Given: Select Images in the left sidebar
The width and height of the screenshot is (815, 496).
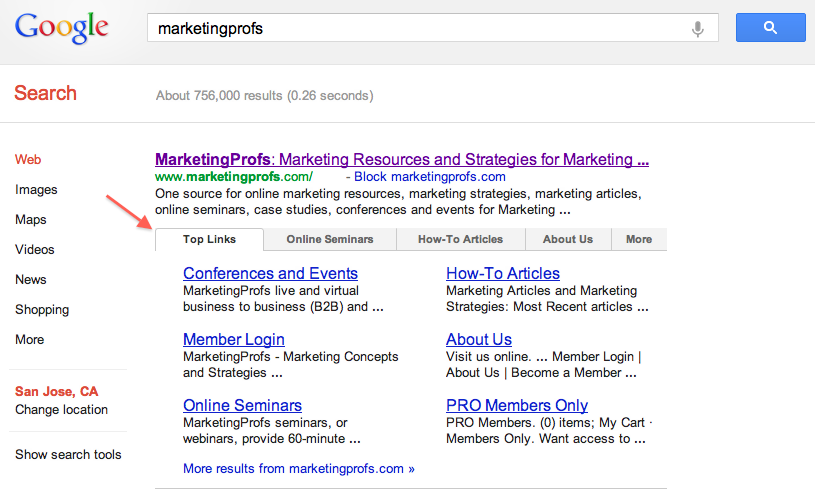Looking at the screenshot, I should 36,189.
